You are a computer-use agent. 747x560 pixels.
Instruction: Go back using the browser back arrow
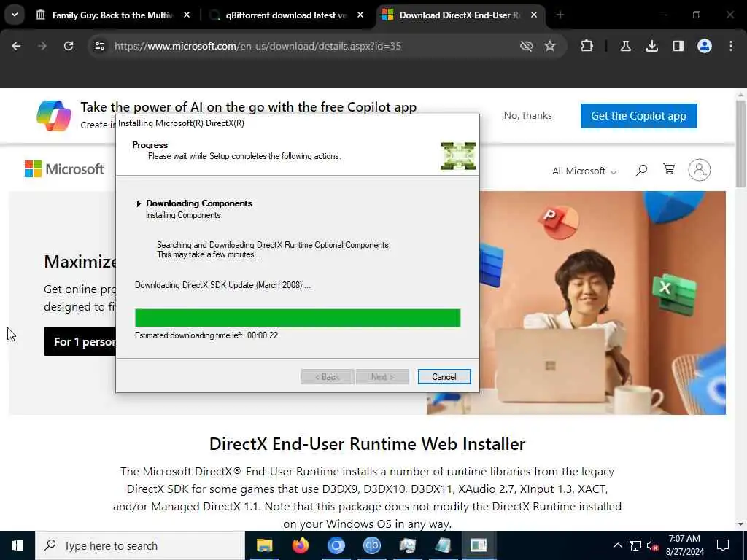pyautogui.click(x=16, y=46)
